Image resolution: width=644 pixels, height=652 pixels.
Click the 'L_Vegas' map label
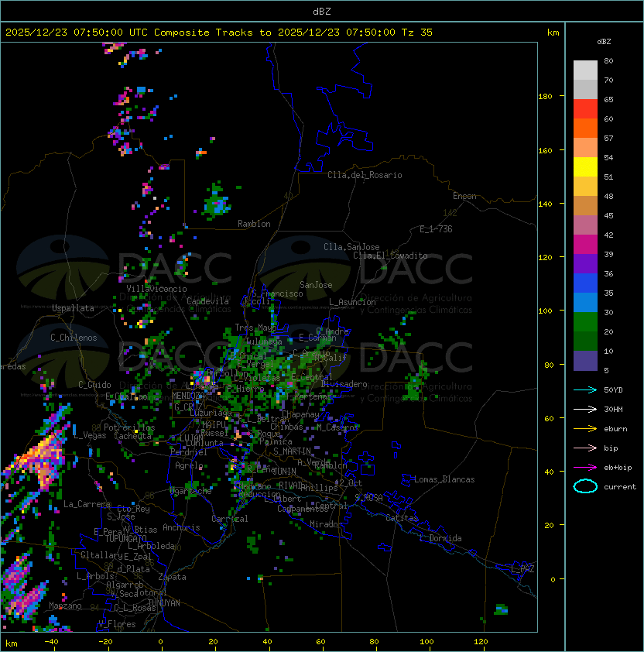coord(90,435)
